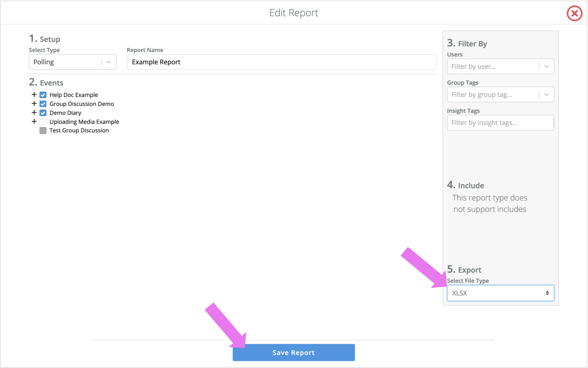Open Filter by group tag dropdown
588x368 pixels.
(x=546, y=95)
